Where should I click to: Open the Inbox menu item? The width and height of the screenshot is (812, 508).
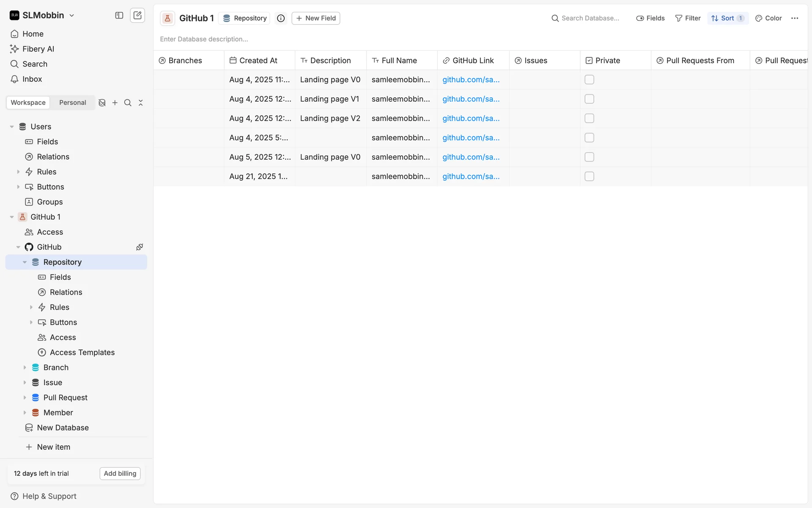(32, 79)
